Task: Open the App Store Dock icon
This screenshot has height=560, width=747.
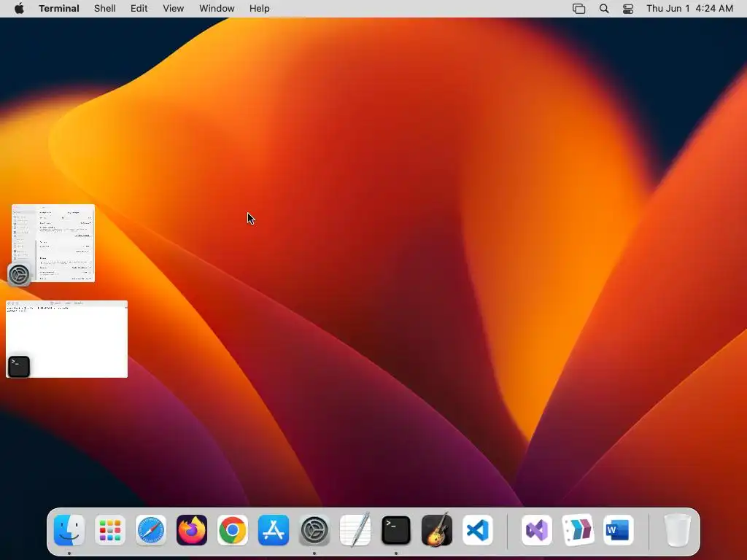Action: (274, 530)
